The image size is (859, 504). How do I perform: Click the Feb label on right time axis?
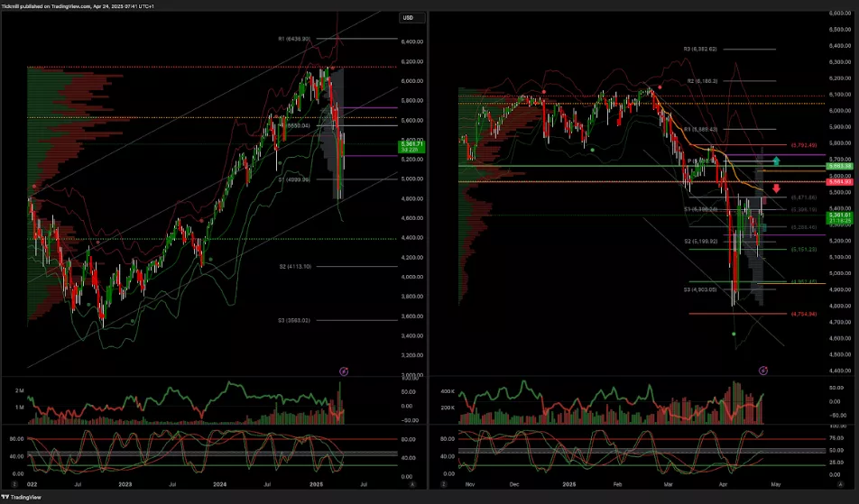click(x=617, y=485)
